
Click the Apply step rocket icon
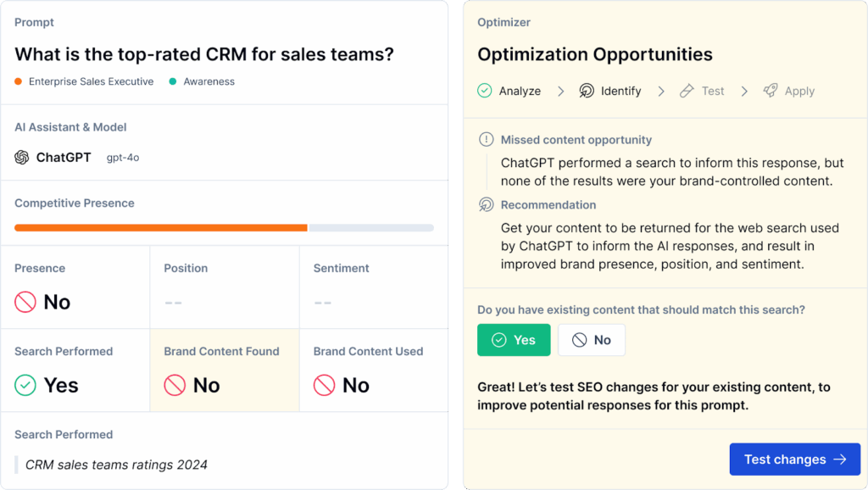[771, 91]
